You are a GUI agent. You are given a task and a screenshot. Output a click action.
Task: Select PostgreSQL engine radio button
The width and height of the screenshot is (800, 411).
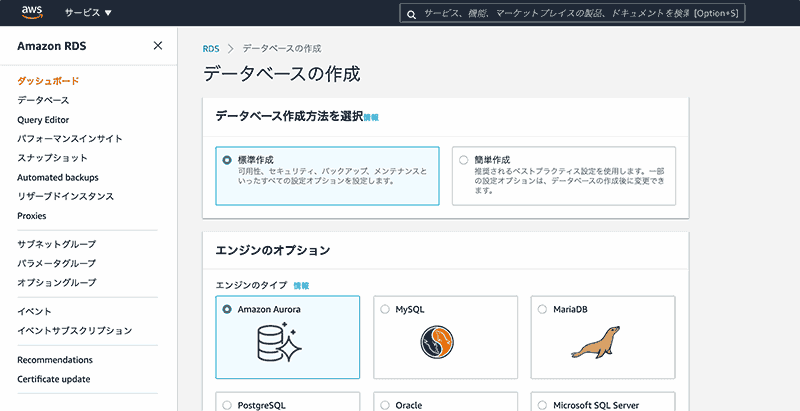click(227, 406)
